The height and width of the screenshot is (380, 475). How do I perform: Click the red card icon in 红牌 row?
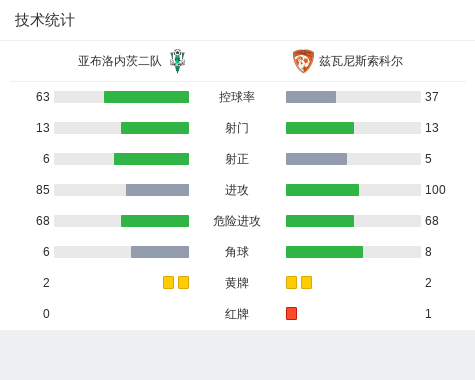point(291,313)
